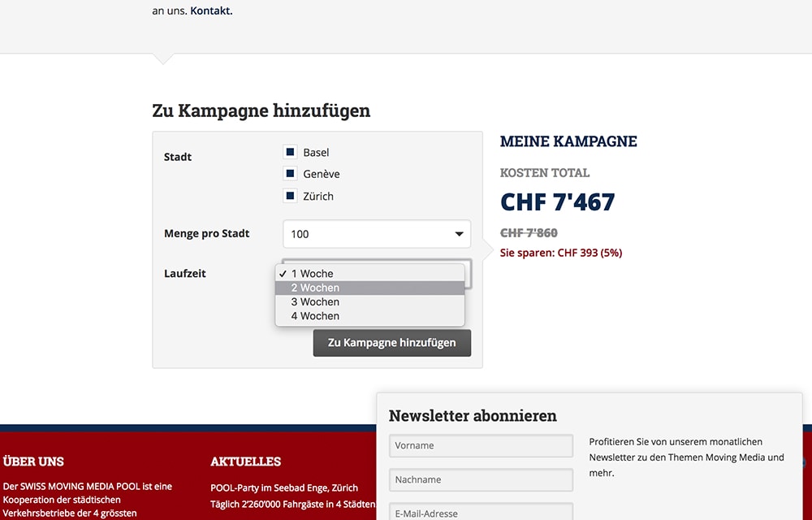
Task: Click the E-Mail-Adresse input field
Action: coord(481,512)
